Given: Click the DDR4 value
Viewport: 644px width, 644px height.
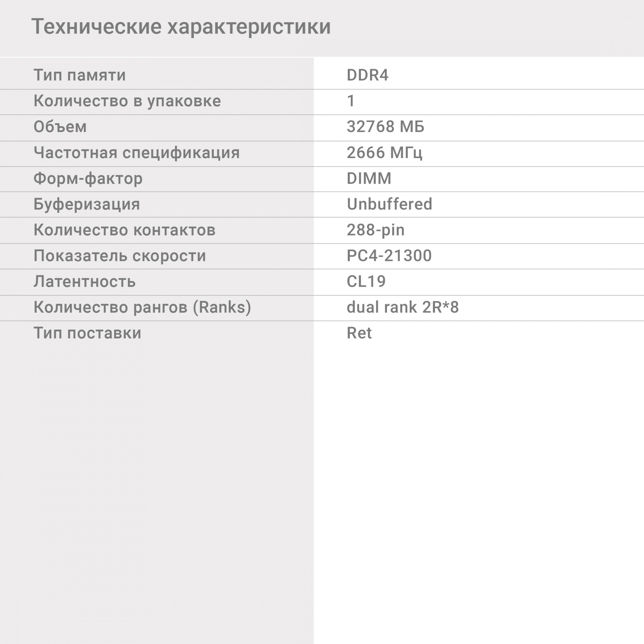Looking at the screenshot, I should (x=367, y=75).
